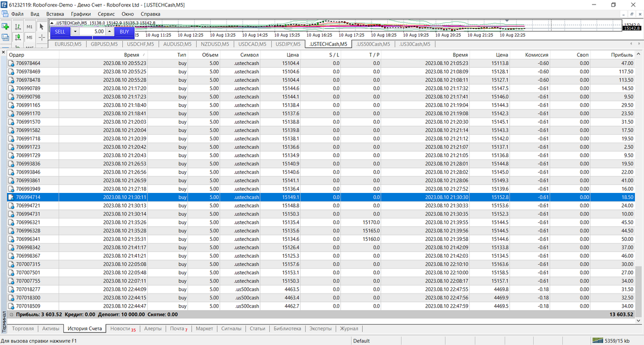This screenshot has height=345, width=644.
Task: Click the profiles icon below the new chart icon
Action: coord(5,37)
